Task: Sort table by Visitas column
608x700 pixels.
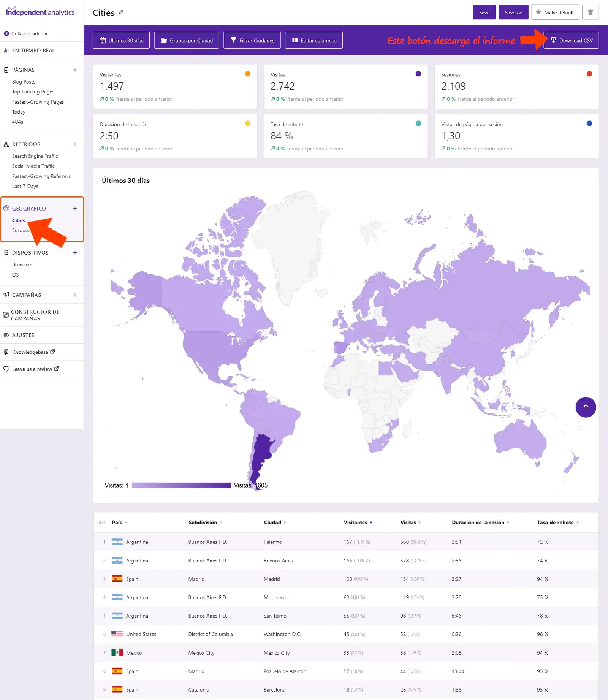Action: pos(410,523)
